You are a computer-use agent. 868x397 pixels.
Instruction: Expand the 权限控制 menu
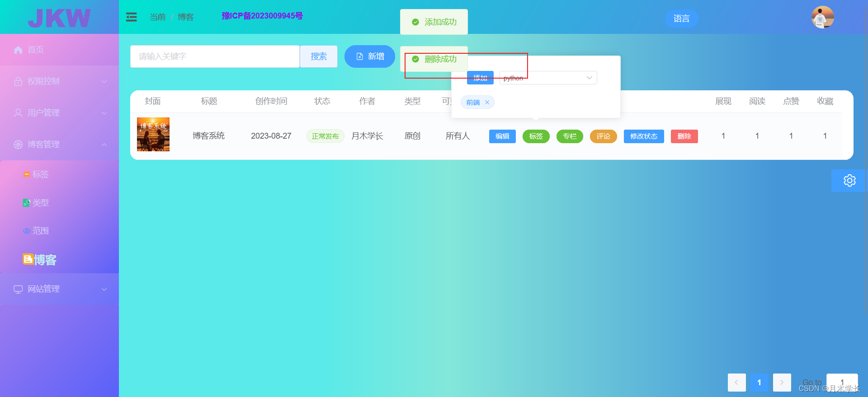(x=59, y=81)
